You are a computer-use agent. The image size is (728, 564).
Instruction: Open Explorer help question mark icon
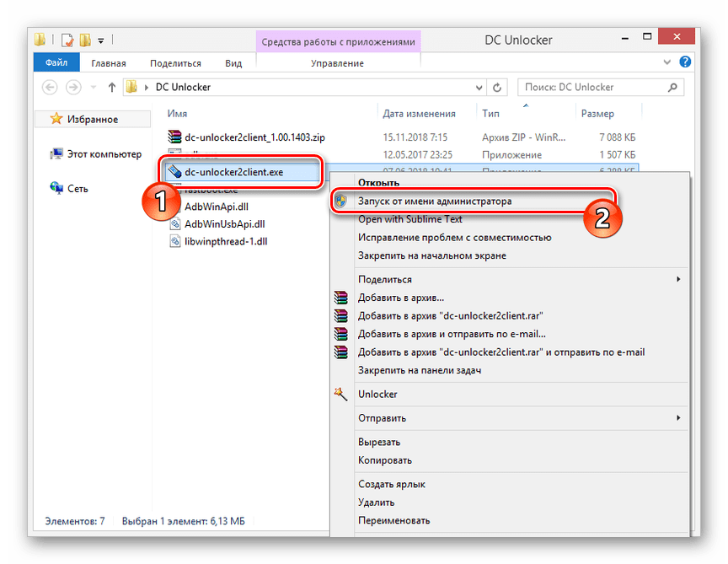[x=685, y=62]
